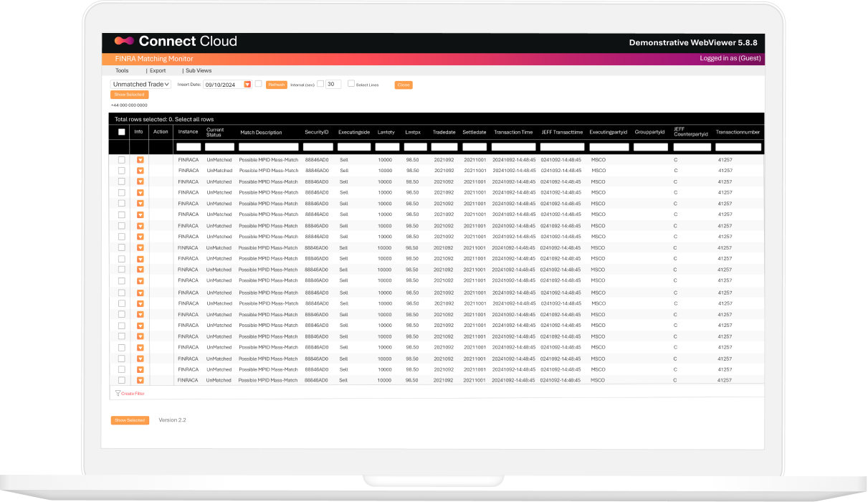The height and width of the screenshot is (502, 868).
Task: Open the Insert Date calendar picker icon
Action: [247, 85]
